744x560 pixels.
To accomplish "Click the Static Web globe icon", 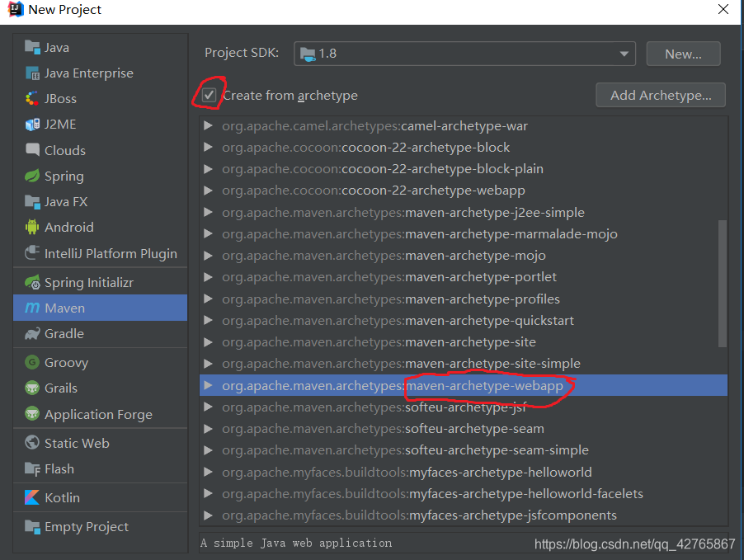I will pos(32,443).
